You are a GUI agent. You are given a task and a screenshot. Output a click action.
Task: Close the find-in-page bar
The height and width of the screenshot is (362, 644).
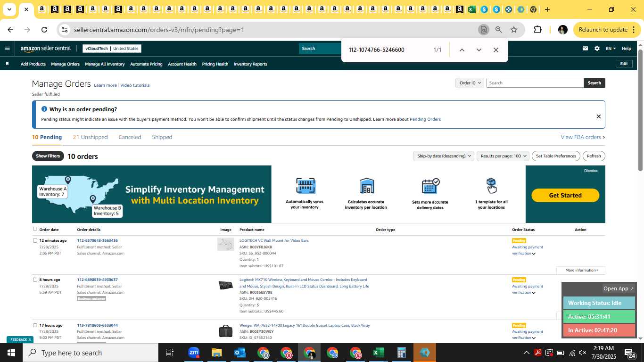pyautogui.click(x=495, y=50)
